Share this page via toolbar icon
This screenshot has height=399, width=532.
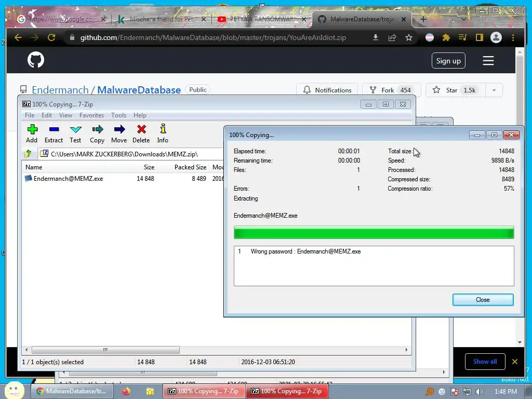[392, 37]
